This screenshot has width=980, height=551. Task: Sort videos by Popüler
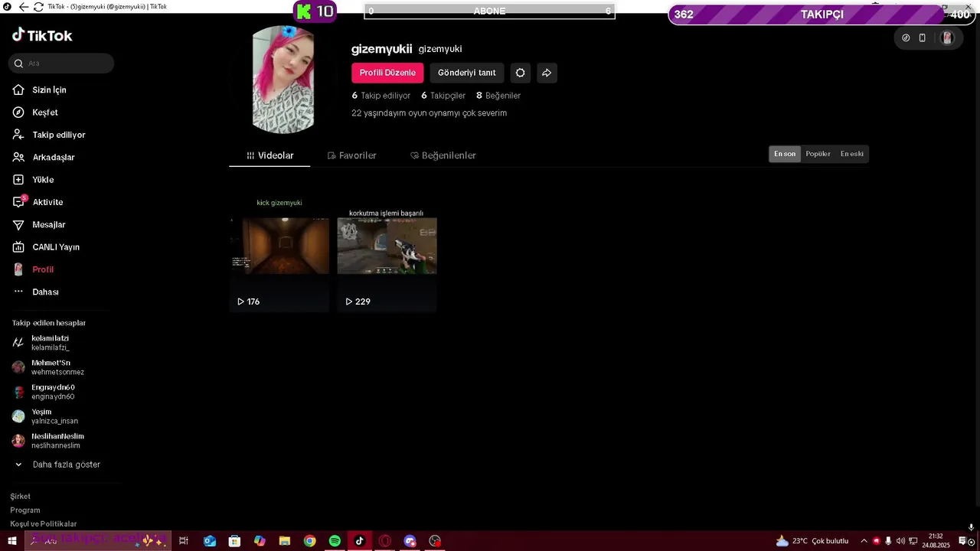coord(818,154)
